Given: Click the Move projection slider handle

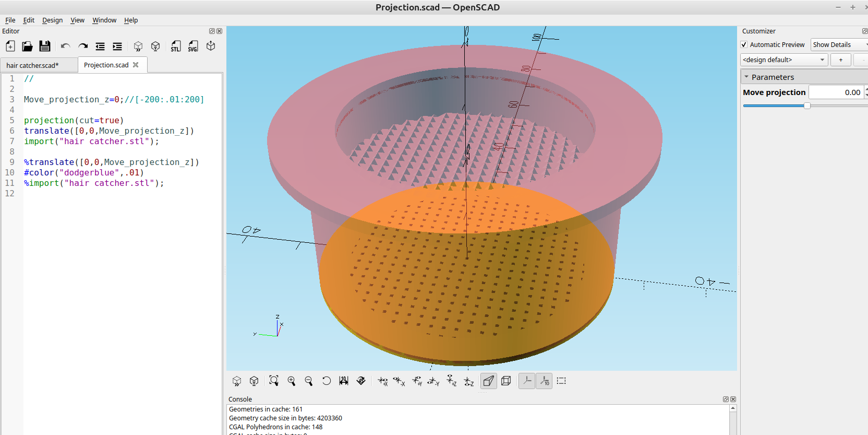Looking at the screenshot, I should 807,106.
